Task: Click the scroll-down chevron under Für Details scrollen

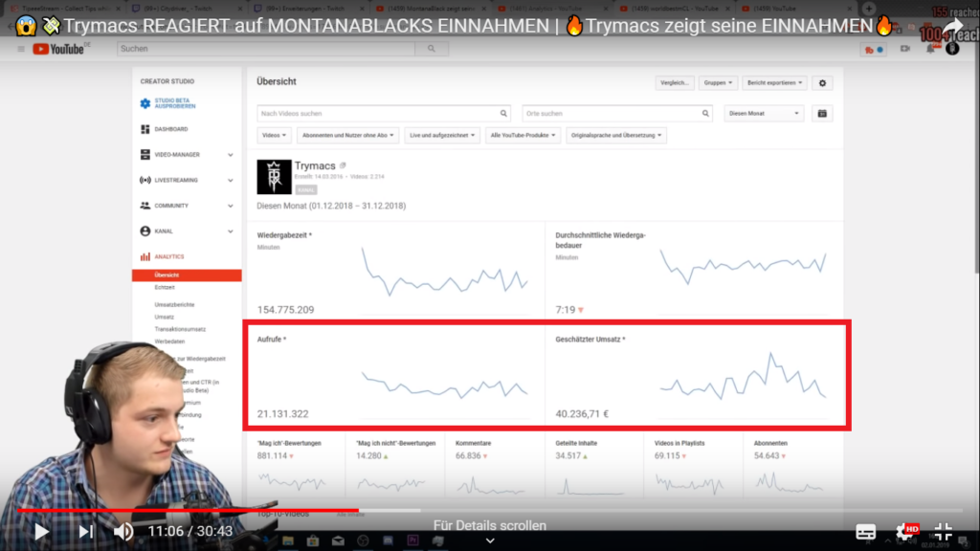Action: [x=490, y=541]
